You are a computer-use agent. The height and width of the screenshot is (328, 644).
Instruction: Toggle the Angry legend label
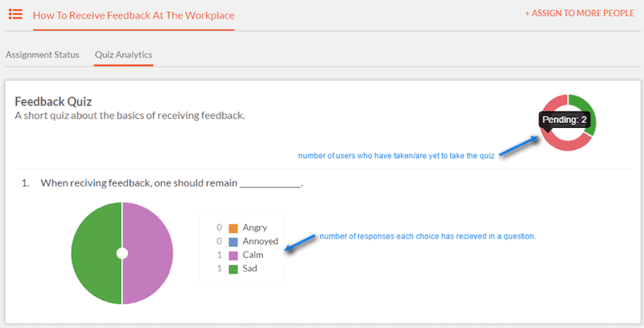point(254,228)
